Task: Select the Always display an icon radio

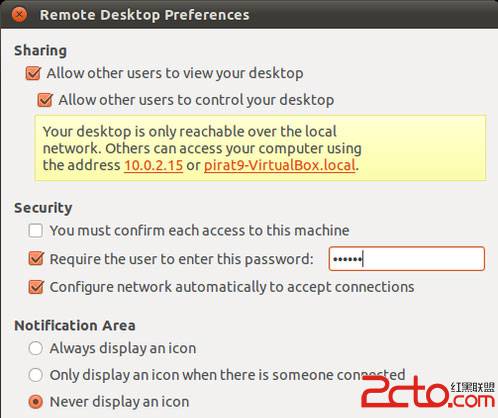Action: click(x=35, y=348)
